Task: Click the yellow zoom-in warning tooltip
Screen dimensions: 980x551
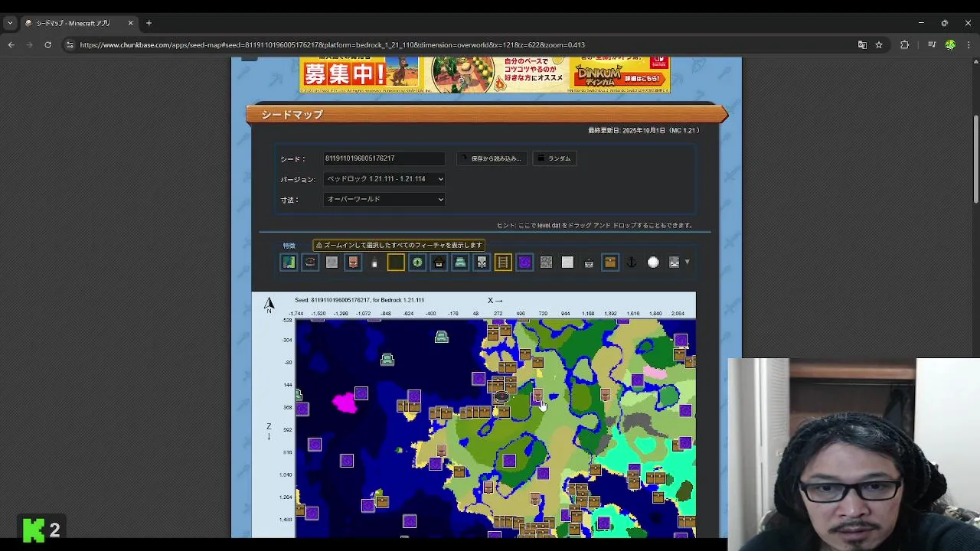Action: pyautogui.click(x=399, y=245)
